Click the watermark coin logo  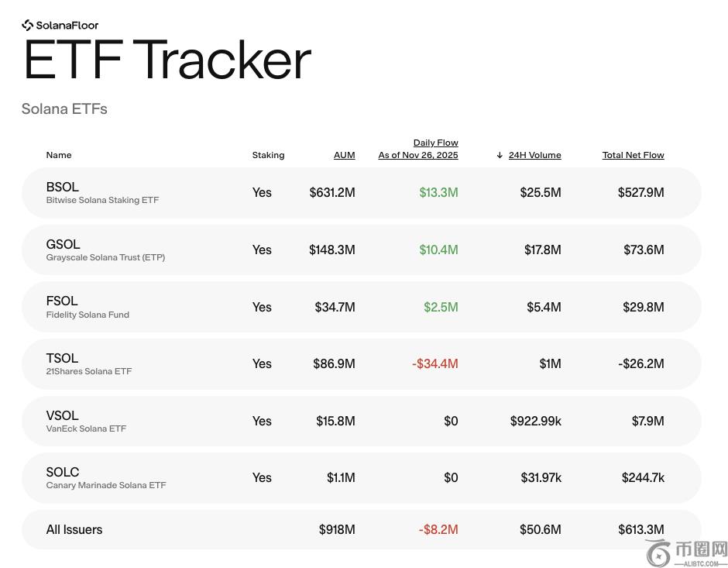pyautogui.click(x=658, y=553)
